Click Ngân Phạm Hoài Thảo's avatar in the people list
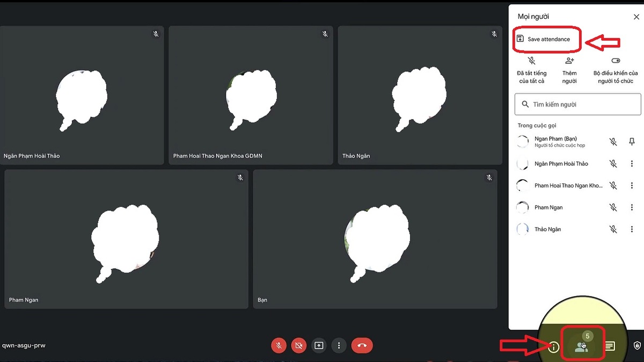Screen dimensions: 644x362 (522, 164)
